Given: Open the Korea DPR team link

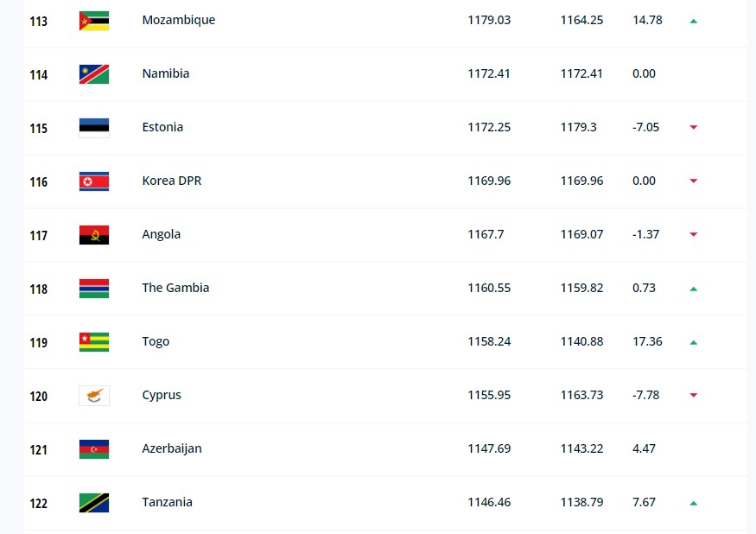Looking at the screenshot, I should point(172,181).
